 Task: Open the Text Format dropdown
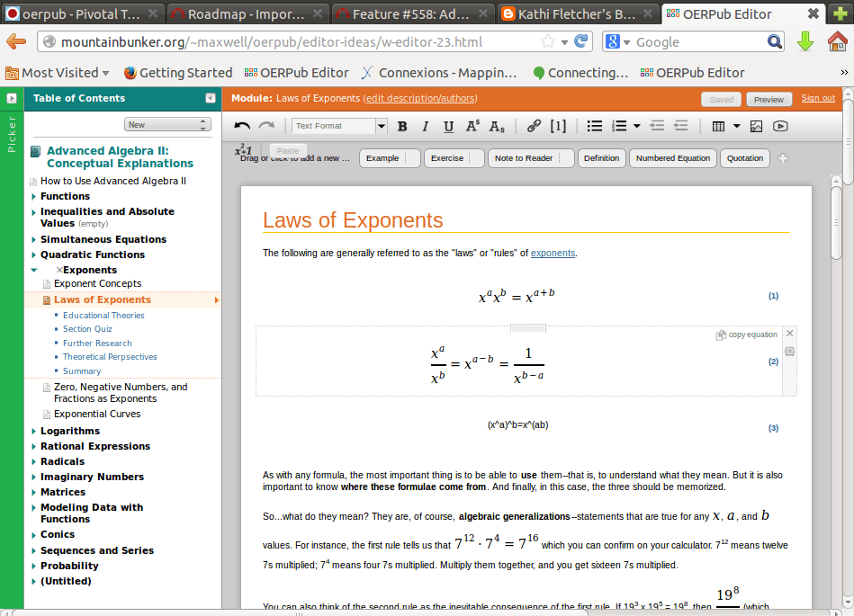click(x=339, y=127)
